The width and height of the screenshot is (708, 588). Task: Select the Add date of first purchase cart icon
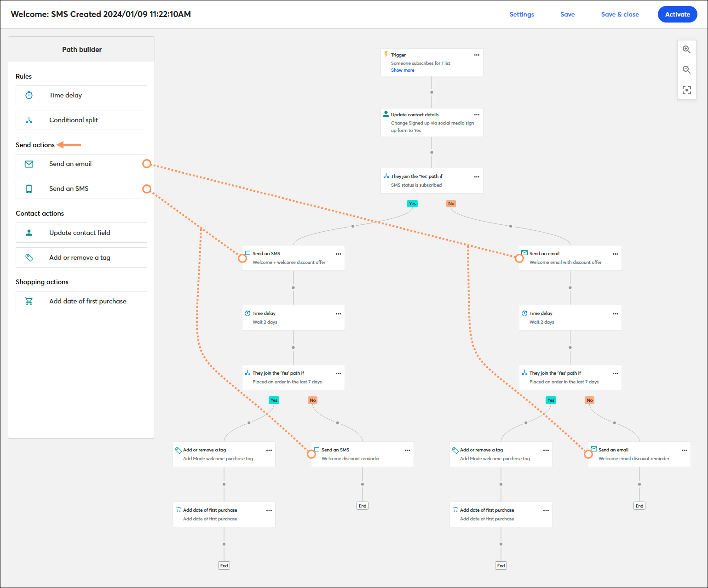pos(29,301)
